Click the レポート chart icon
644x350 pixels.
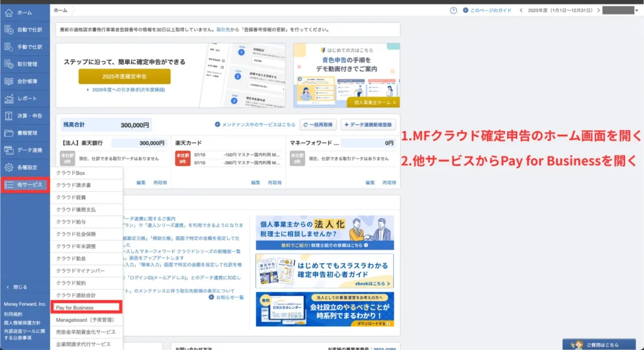point(9,99)
